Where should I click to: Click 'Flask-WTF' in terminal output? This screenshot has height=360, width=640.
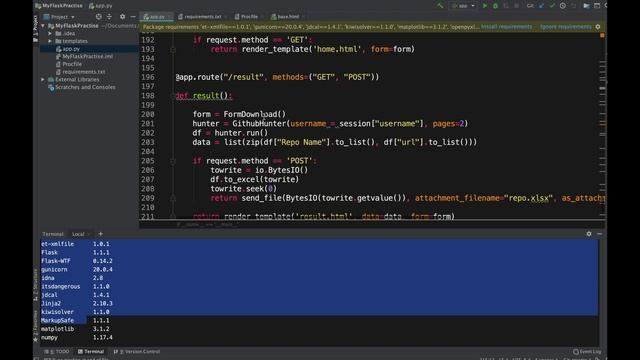tap(56, 261)
